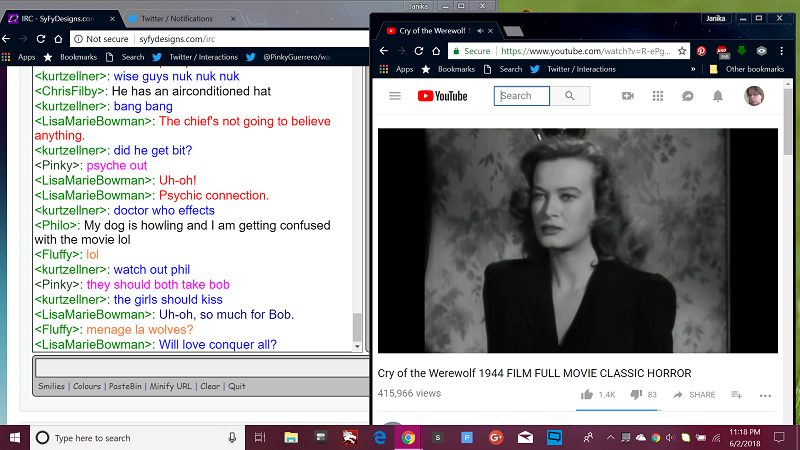Open Task View on the taskbar
The height and width of the screenshot is (450, 800).
pyautogui.click(x=260, y=438)
